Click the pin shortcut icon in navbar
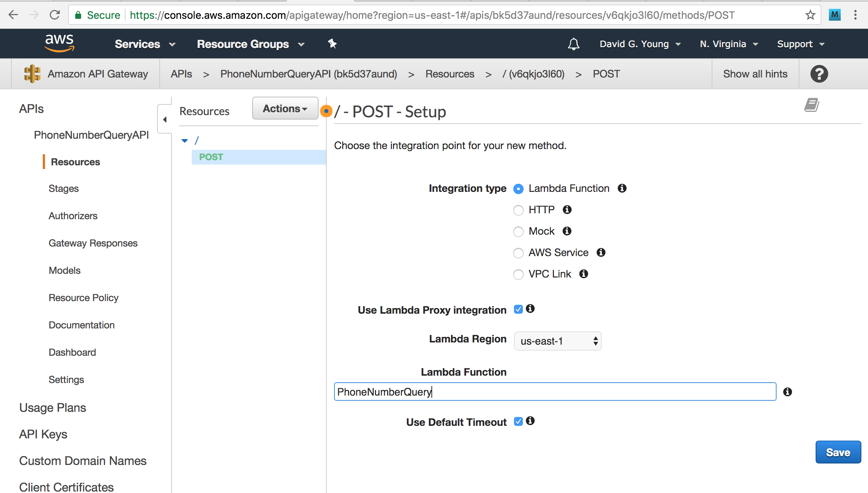 click(x=332, y=44)
